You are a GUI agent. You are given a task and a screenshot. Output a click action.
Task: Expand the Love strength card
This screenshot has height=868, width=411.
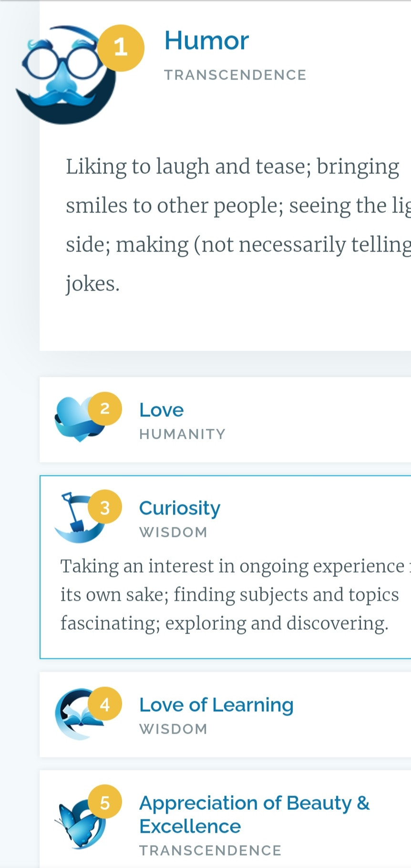[225, 420]
